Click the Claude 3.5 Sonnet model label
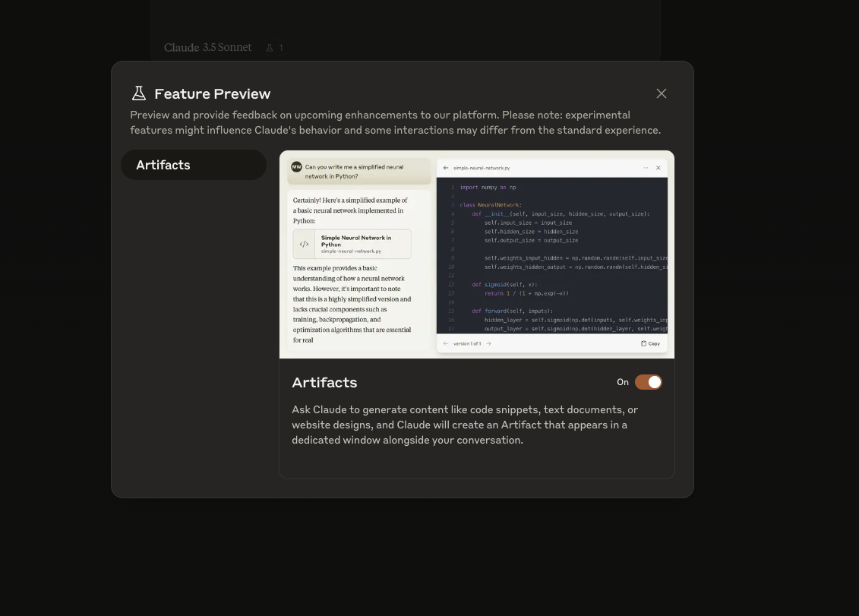Image resolution: width=859 pixels, height=616 pixels. (207, 48)
